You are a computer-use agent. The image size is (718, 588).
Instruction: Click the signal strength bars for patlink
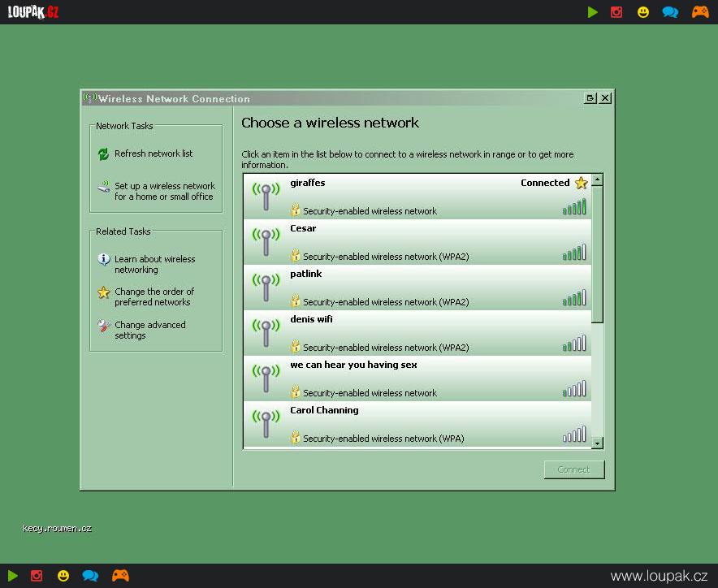tap(574, 298)
